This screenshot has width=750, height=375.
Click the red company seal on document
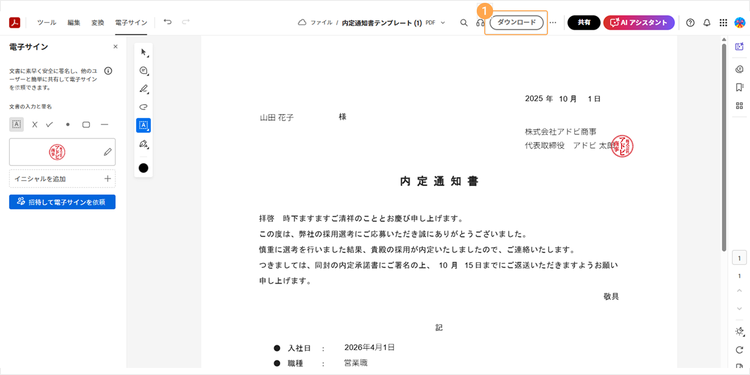(623, 146)
